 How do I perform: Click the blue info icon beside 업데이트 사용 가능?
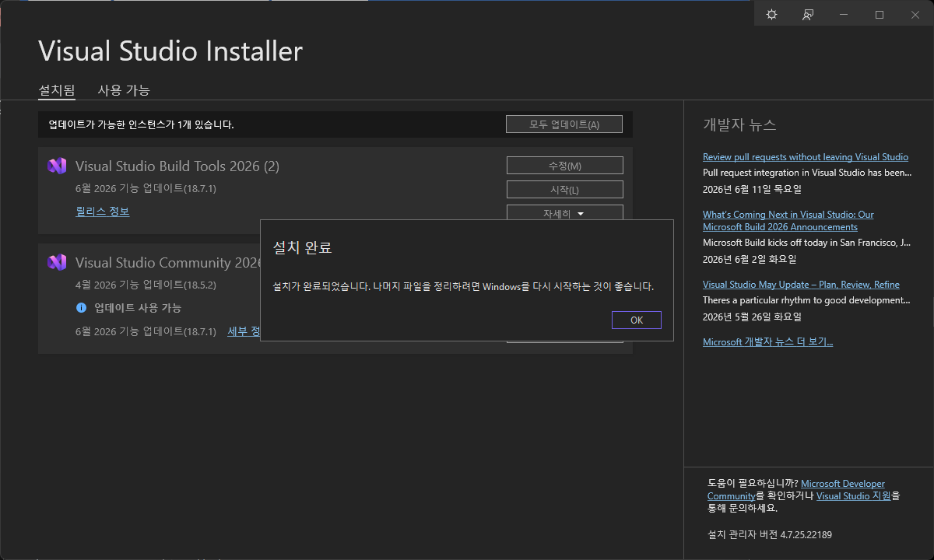tap(81, 308)
